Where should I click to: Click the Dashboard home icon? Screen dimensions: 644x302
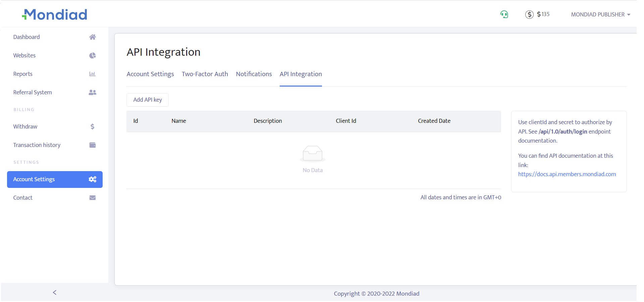(93, 37)
